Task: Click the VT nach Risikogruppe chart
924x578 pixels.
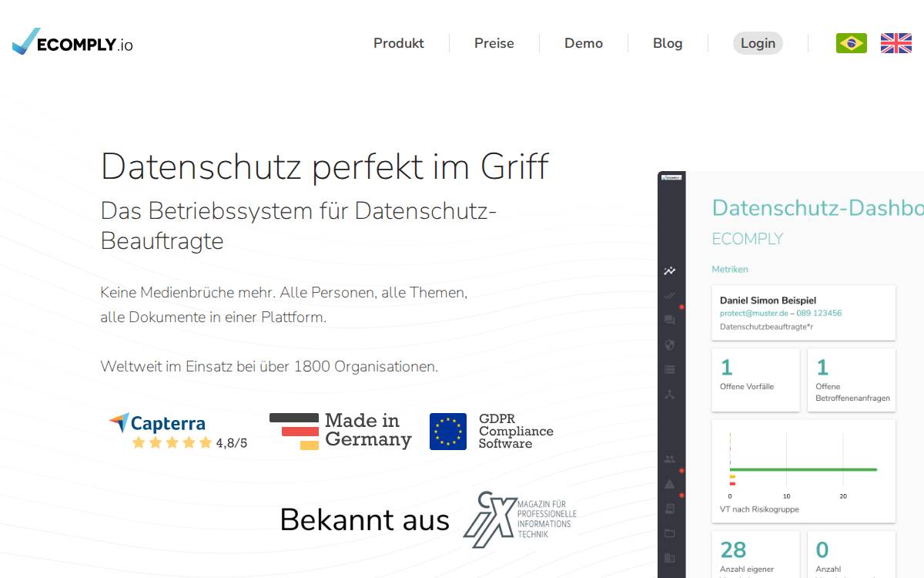Action: point(804,471)
